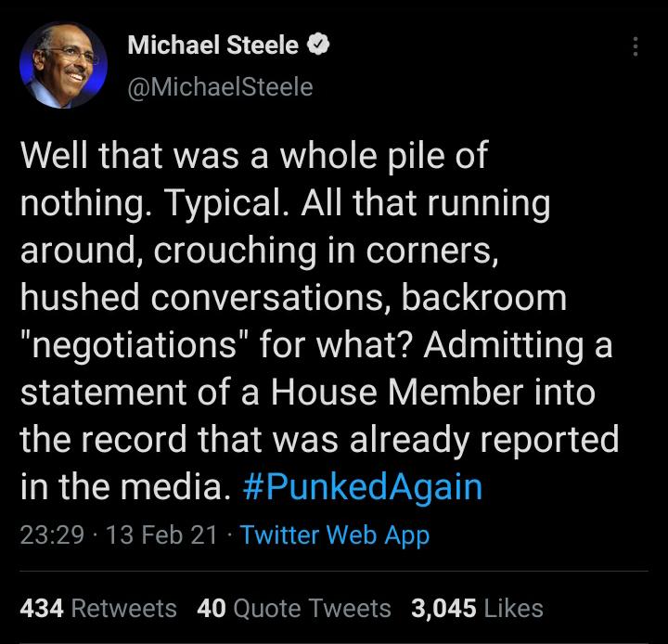Click the words "in the media."
This screenshot has width=668, height=644.
pyautogui.click(x=124, y=487)
